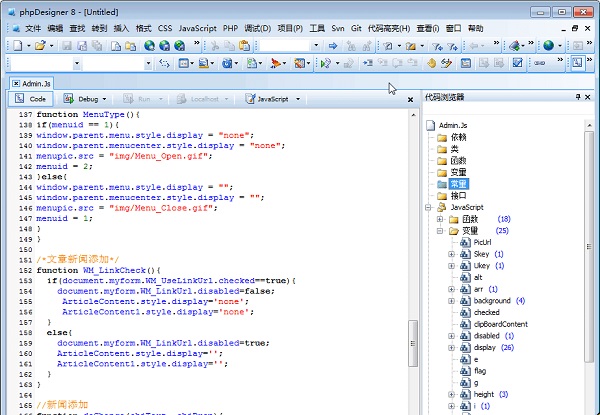This screenshot has height=415, width=600.
Task: Expand the Skey variable node
Action: pos(452,254)
